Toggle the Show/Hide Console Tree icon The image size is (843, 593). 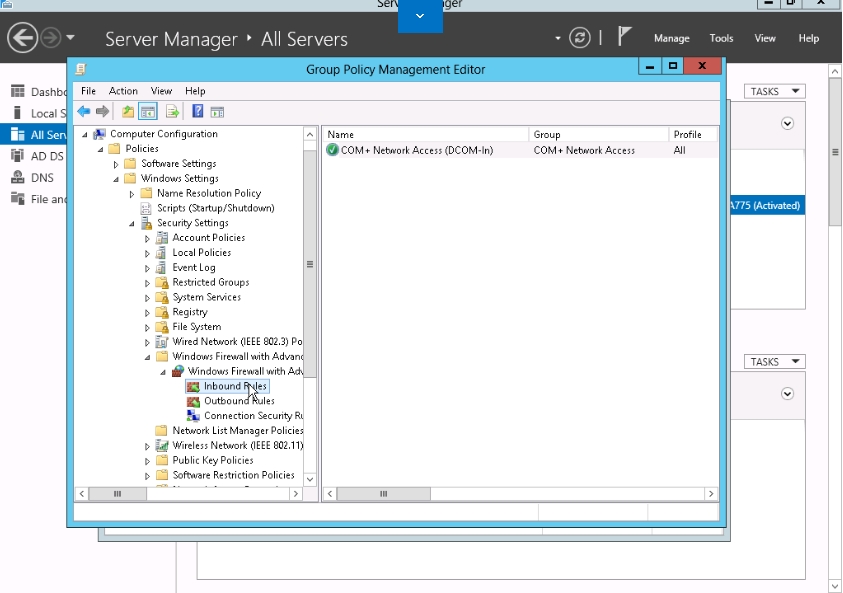[148, 112]
